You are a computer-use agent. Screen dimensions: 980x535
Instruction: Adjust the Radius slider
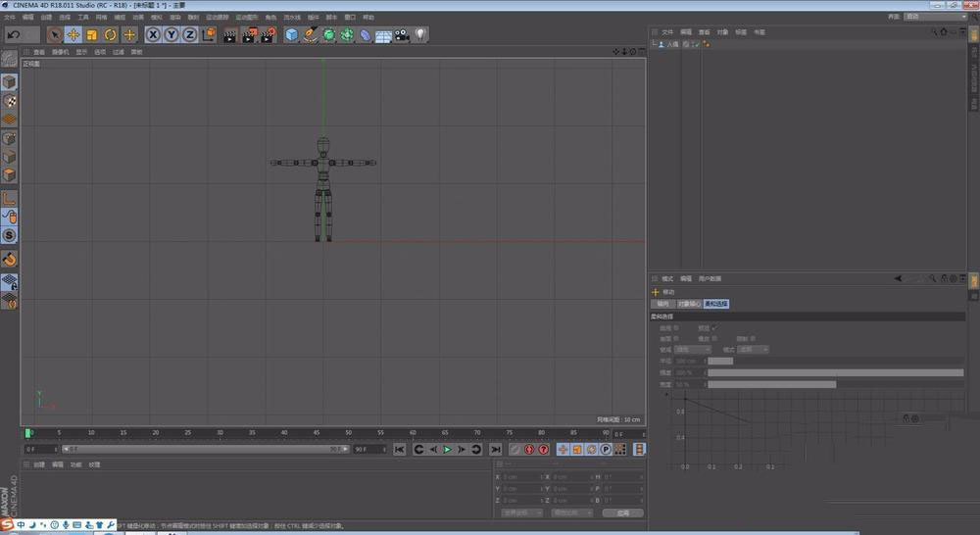pos(836,362)
